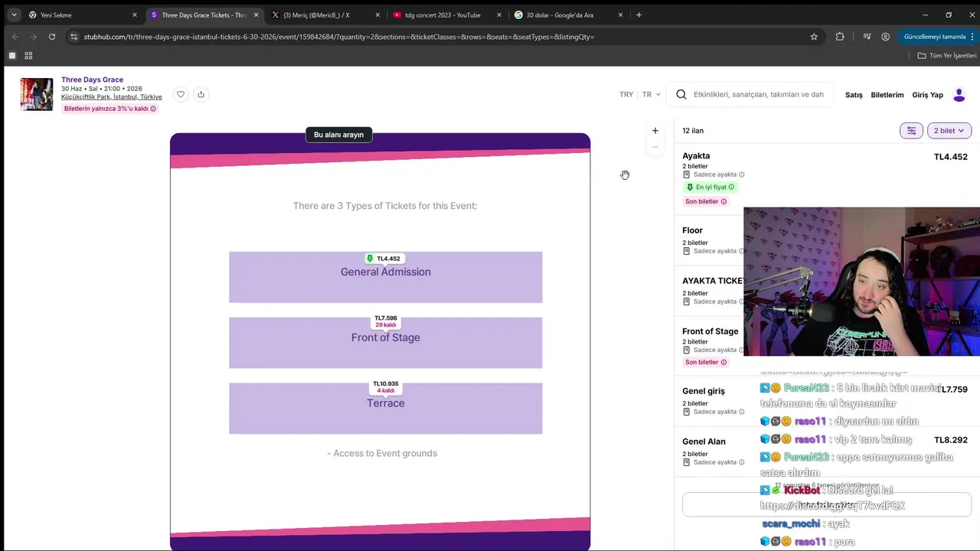Open a new tab with plus button
This screenshot has width=980, height=551.
tap(639, 15)
